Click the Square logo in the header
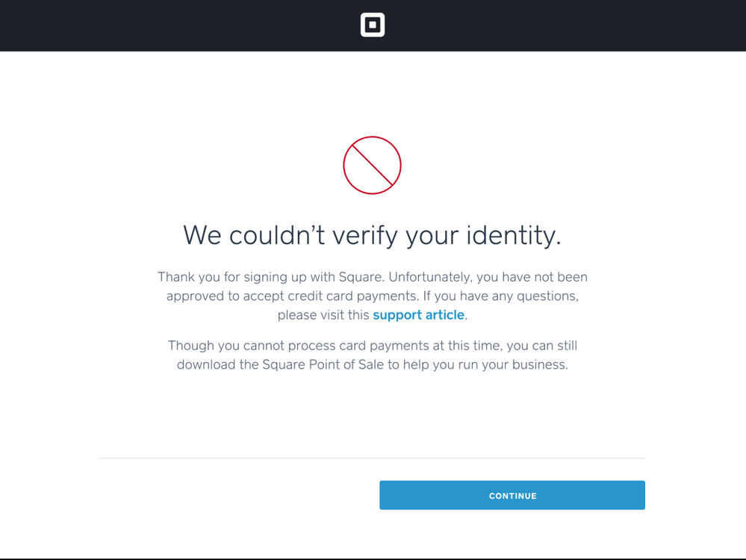The height and width of the screenshot is (560, 746). (373, 25)
